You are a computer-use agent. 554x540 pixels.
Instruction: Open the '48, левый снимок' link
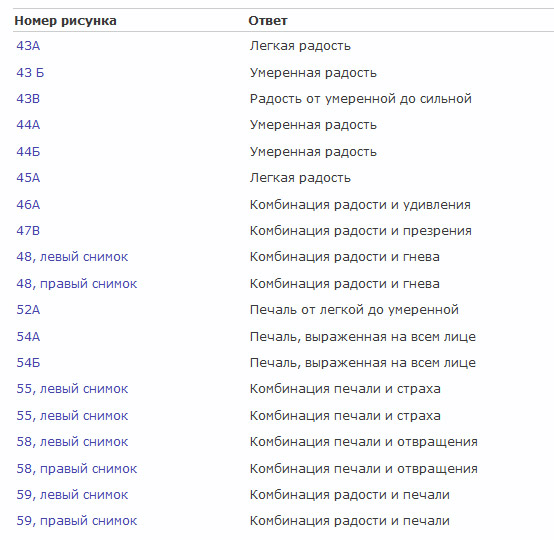[72, 257]
